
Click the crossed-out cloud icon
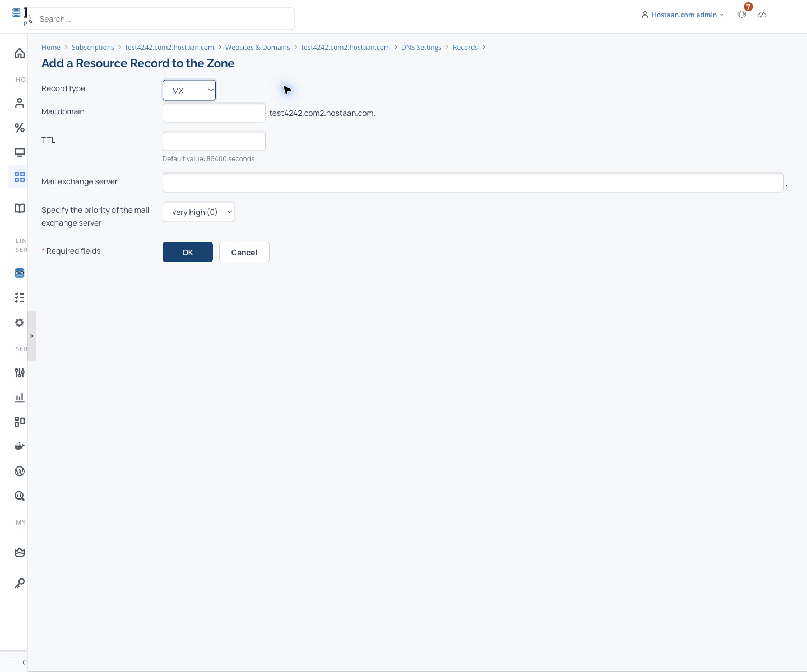762,15
